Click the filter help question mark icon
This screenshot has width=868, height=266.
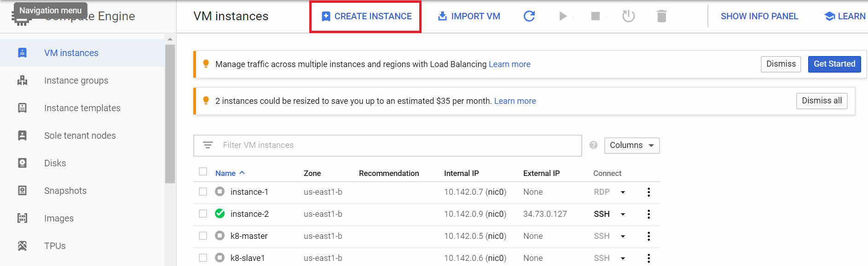pos(593,145)
